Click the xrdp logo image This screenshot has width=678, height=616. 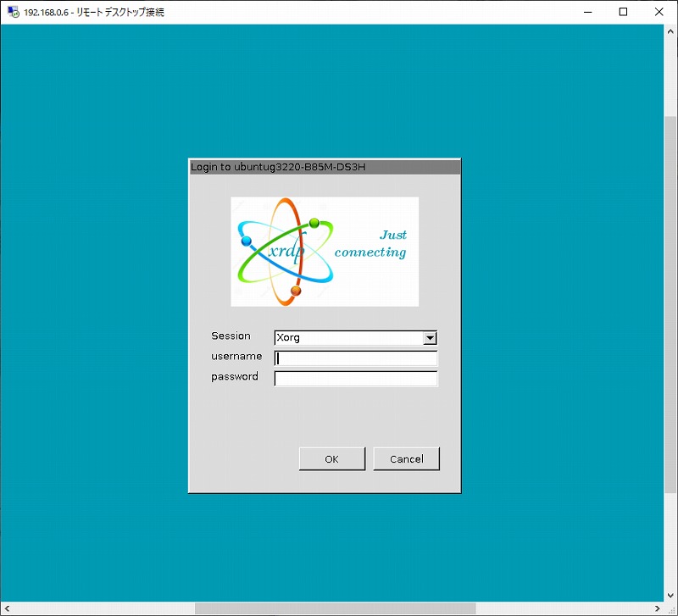(325, 252)
